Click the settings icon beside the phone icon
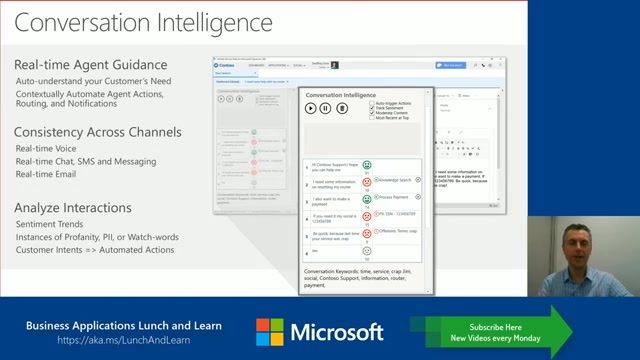Screen dimensions: 640x360 tap(491, 65)
